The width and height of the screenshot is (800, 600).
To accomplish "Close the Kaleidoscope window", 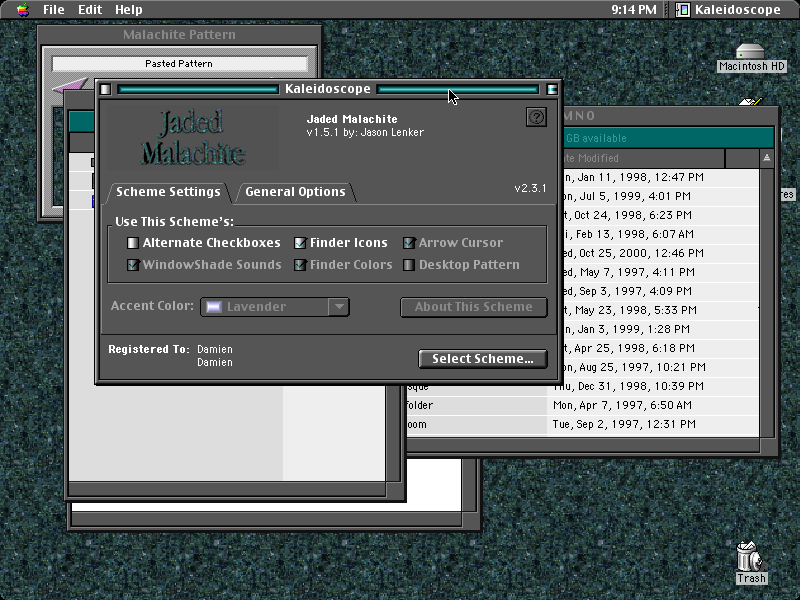I will pyautogui.click(x=105, y=89).
